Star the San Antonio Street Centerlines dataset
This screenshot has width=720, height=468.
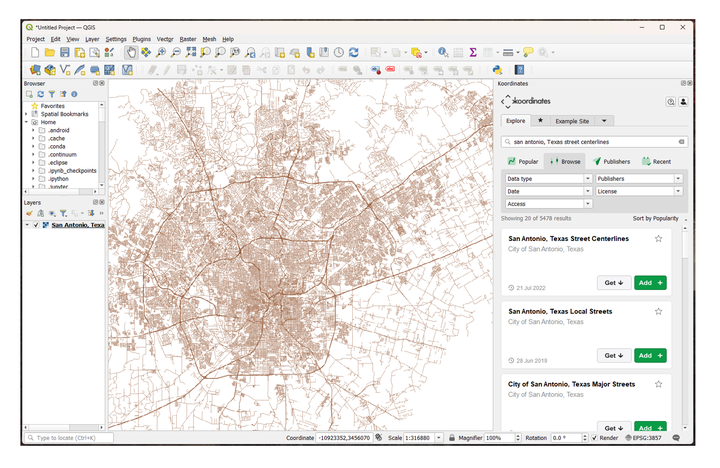click(x=658, y=238)
